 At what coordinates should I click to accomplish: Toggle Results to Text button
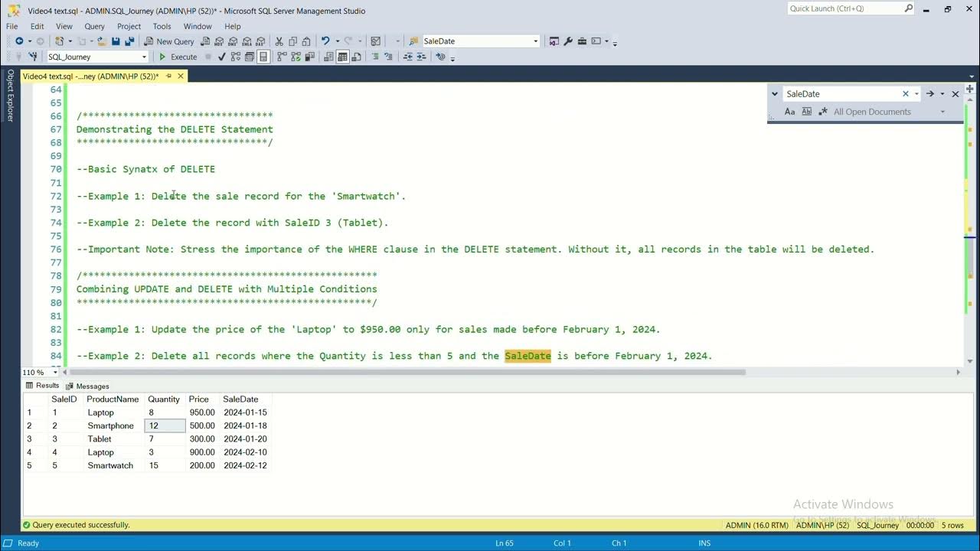tap(328, 57)
